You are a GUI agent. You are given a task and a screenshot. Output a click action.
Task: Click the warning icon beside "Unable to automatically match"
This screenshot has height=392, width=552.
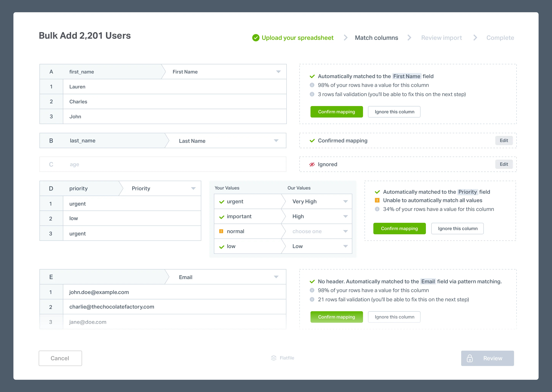pos(377,200)
